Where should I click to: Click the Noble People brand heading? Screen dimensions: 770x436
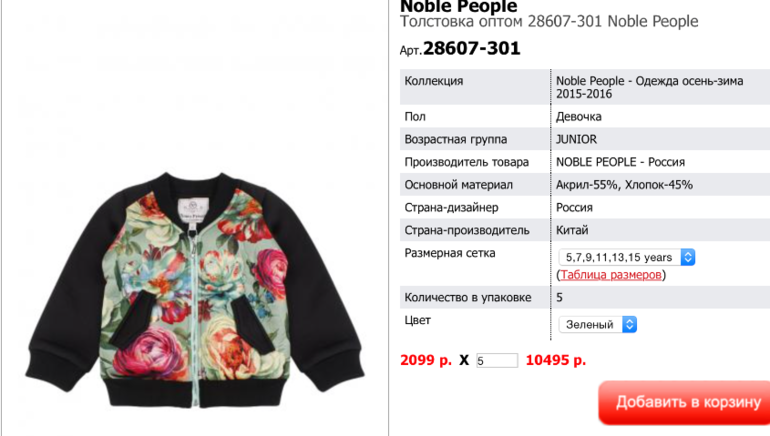pyautogui.click(x=459, y=7)
